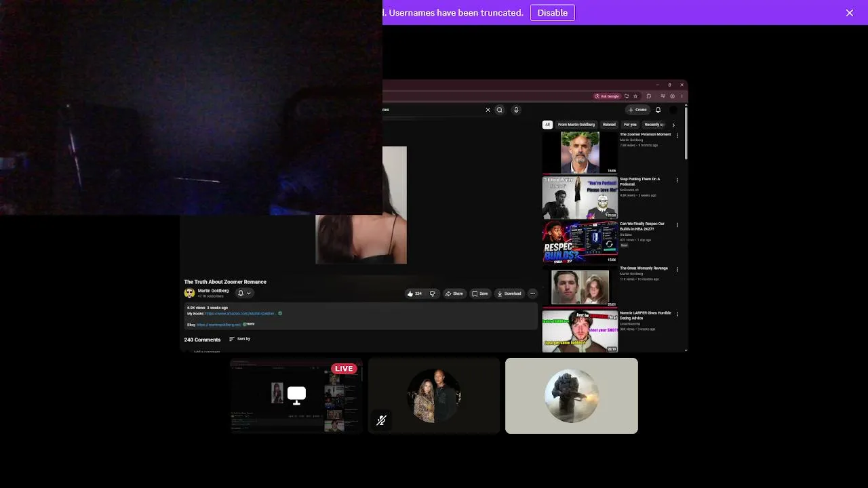Open the YouTube Create button
868x488 pixels.
637,110
